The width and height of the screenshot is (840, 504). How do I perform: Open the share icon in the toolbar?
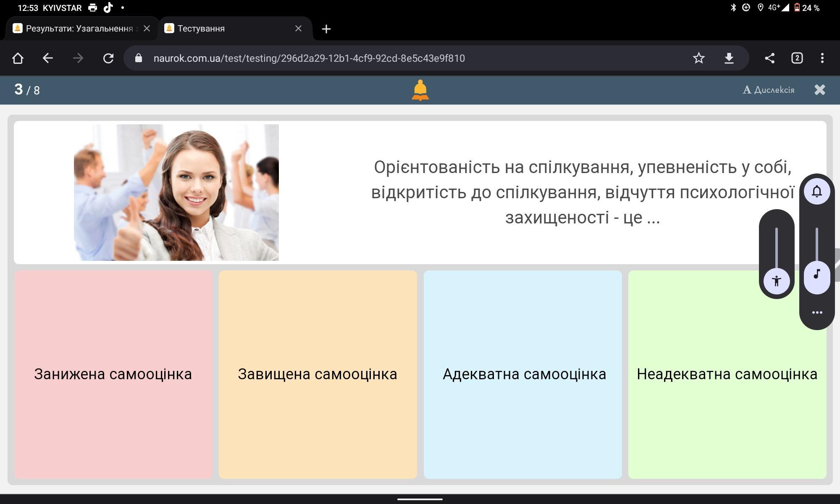[x=769, y=58]
